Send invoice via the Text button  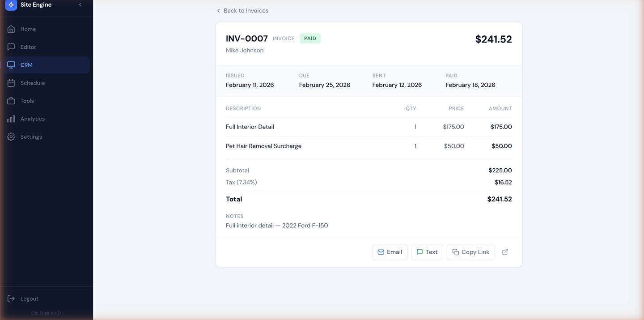[x=427, y=252]
